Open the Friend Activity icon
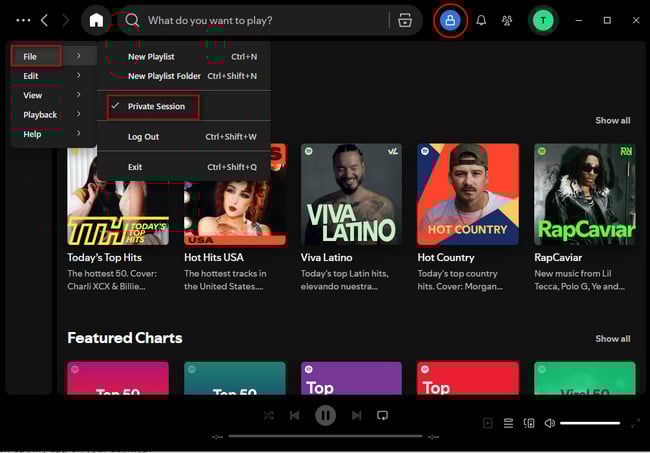Image resolution: width=650 pixels, height=453 pixels. (x=507, y=20)
